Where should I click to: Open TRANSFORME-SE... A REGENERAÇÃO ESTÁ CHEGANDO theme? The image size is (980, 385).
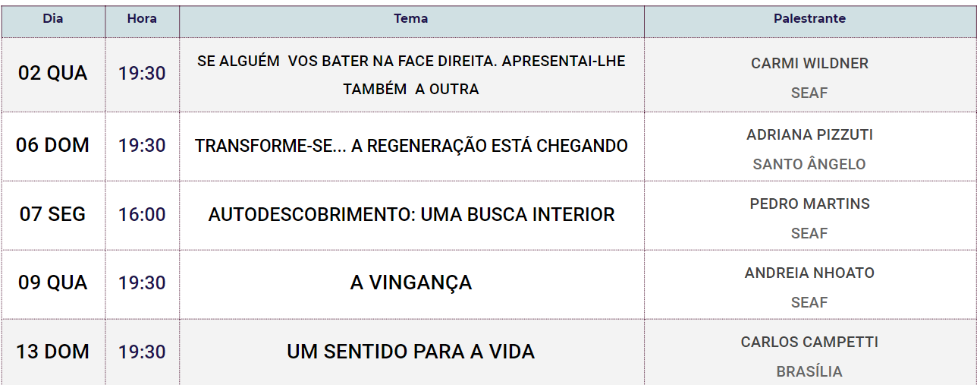click(411, 145)
